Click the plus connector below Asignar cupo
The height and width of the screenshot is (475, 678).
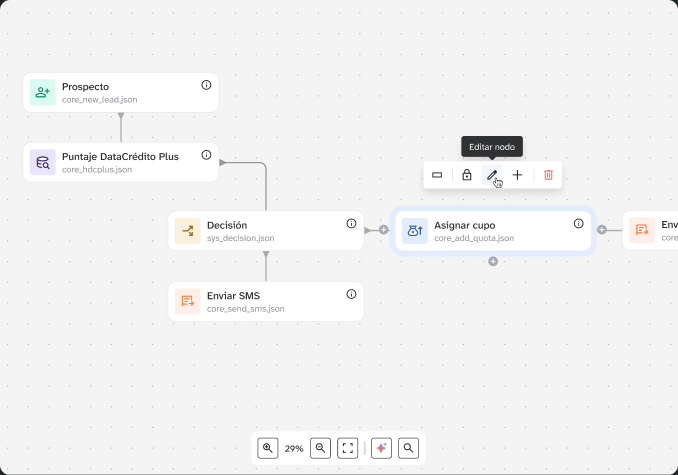coord(493,261)
